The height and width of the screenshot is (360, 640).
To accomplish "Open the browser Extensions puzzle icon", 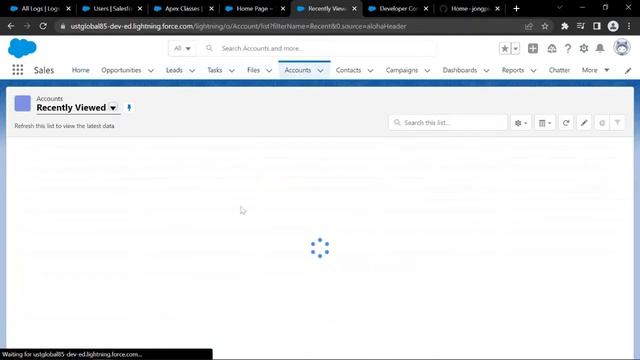I will pos(564,26).
